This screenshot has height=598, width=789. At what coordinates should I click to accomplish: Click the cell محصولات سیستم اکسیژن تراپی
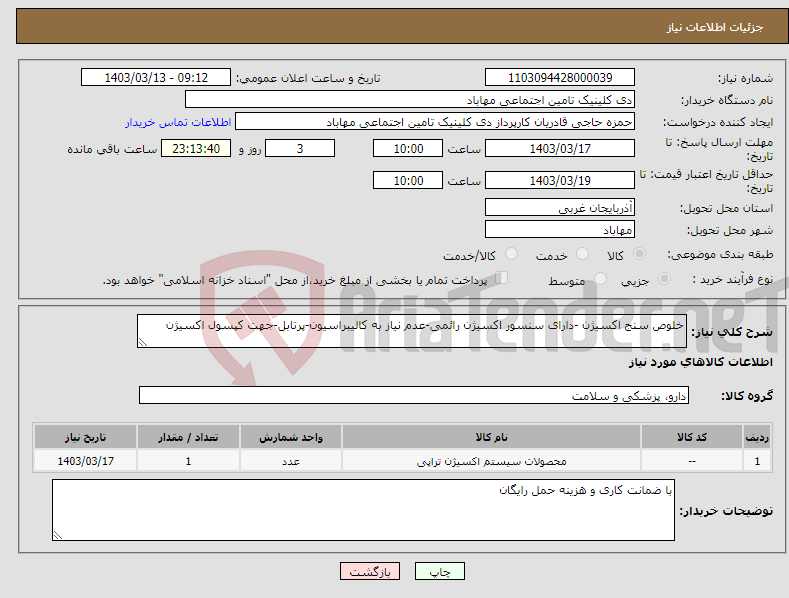(x=491, y=461)
